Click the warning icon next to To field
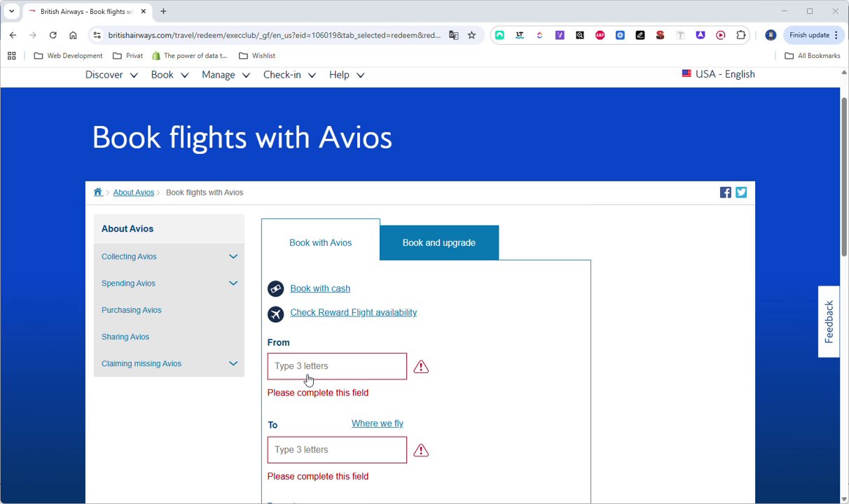849x504 pixels. click(421, 450)
